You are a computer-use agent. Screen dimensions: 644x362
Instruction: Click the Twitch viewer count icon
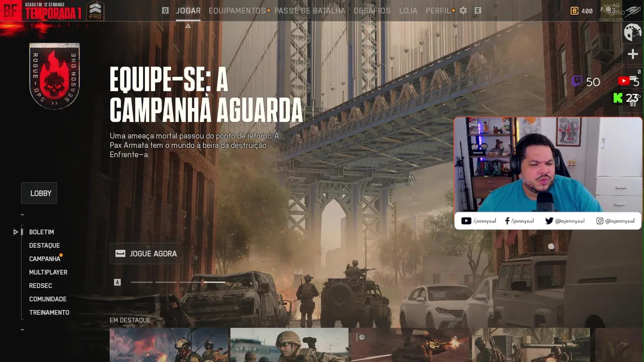(577, 81)
